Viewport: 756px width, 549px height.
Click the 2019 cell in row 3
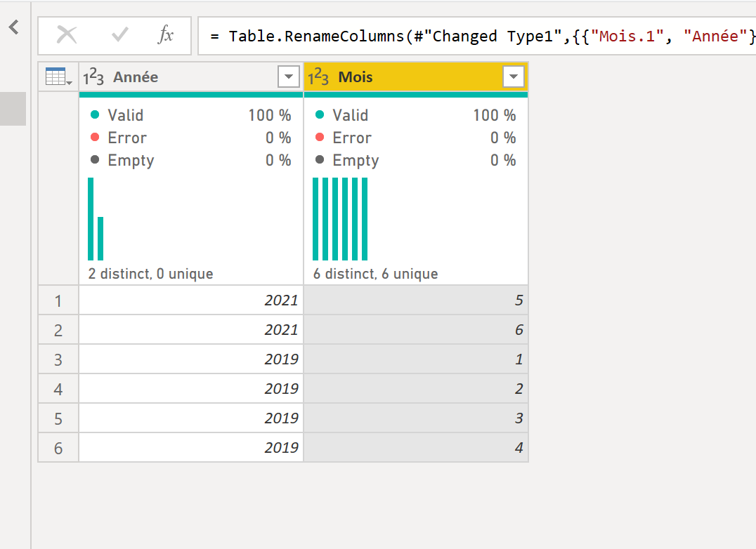[x=191, y=359]
